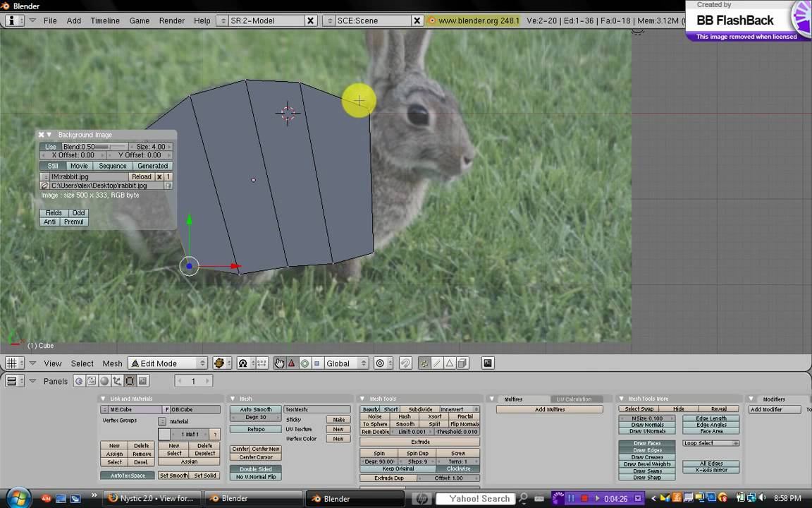Screen dimensions: 812x508
Task: Click the render this window icon
Action: [x=488, y=363]
